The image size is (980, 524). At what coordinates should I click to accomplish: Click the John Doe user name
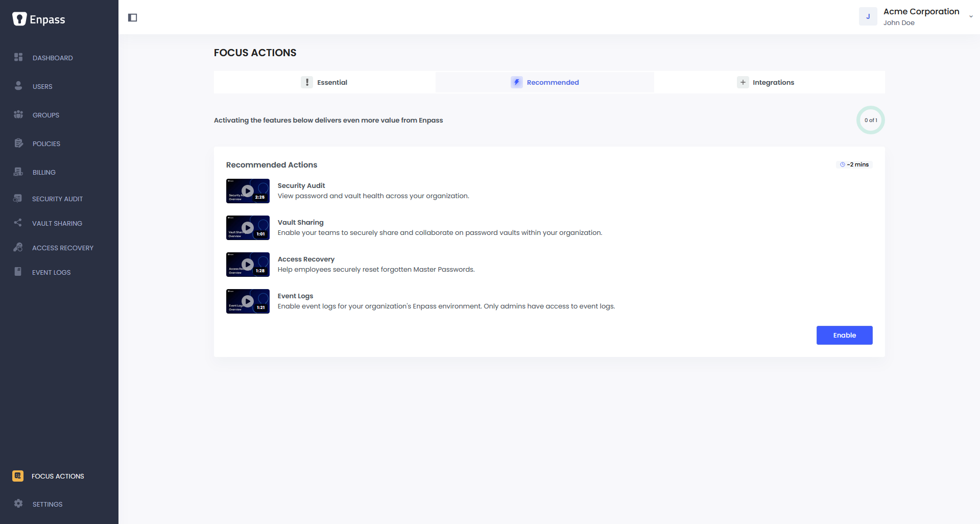[899, 23]
